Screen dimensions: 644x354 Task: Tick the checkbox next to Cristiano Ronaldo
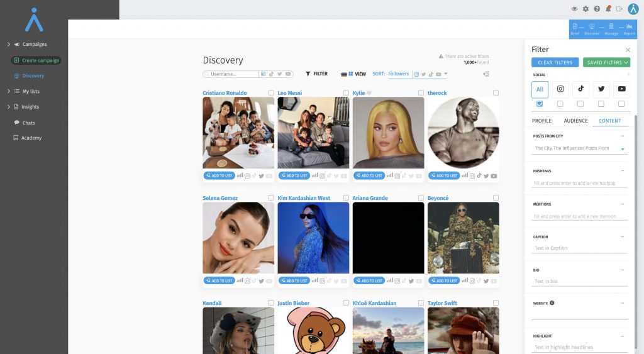click(271, 93)
